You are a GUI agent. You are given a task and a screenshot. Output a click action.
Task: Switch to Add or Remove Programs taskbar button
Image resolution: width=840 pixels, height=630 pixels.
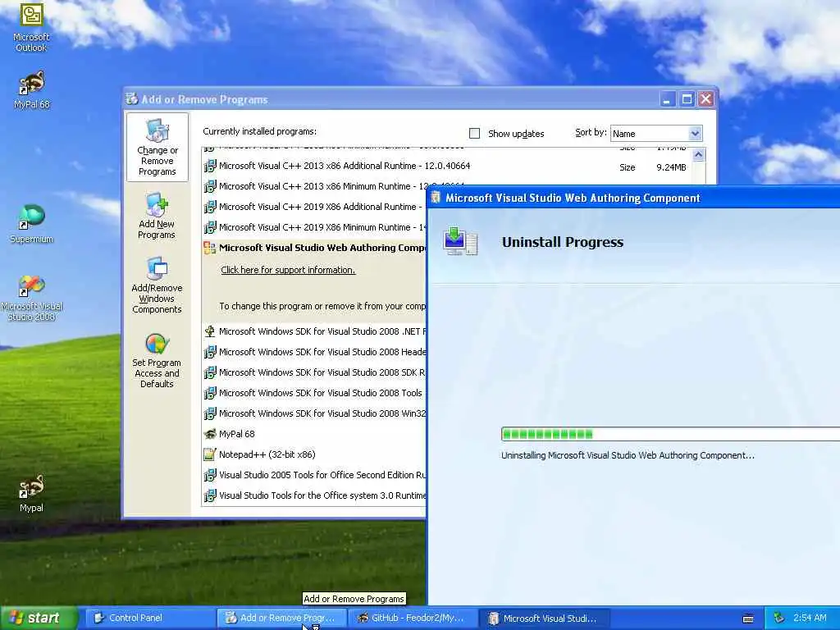pyautogui.click(x=282, y=618)
